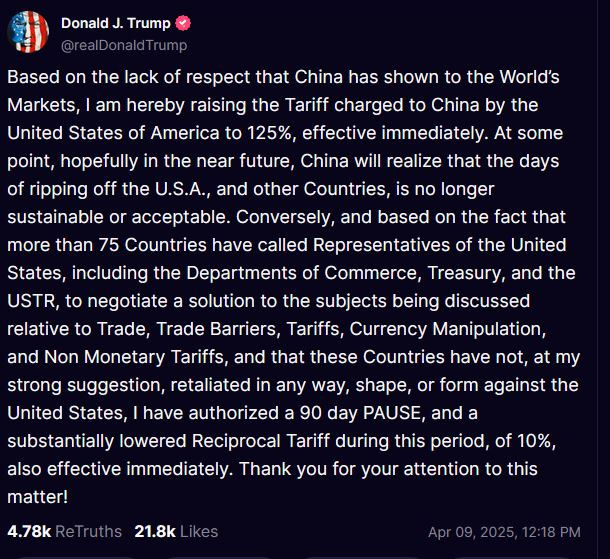Open the @realDonaldTrump handle link
Viewport: 610px width, 559px height.
click(x=124, y=45)
